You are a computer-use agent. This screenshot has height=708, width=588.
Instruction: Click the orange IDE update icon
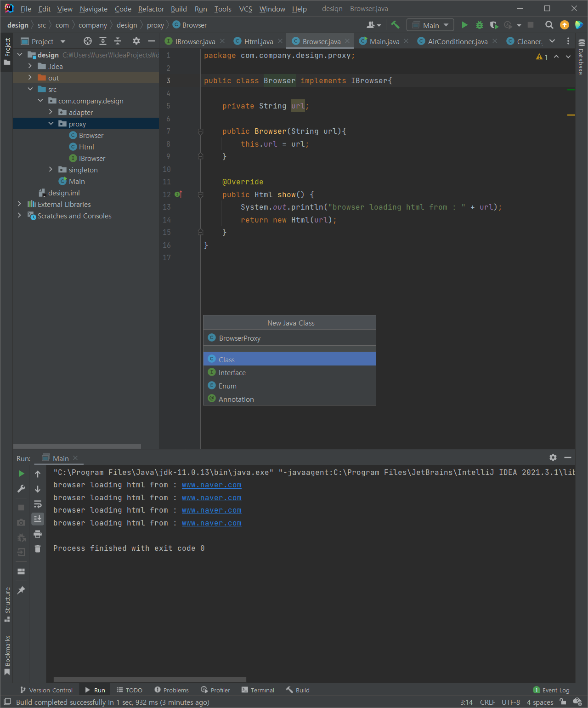click(x=565, y=25)
